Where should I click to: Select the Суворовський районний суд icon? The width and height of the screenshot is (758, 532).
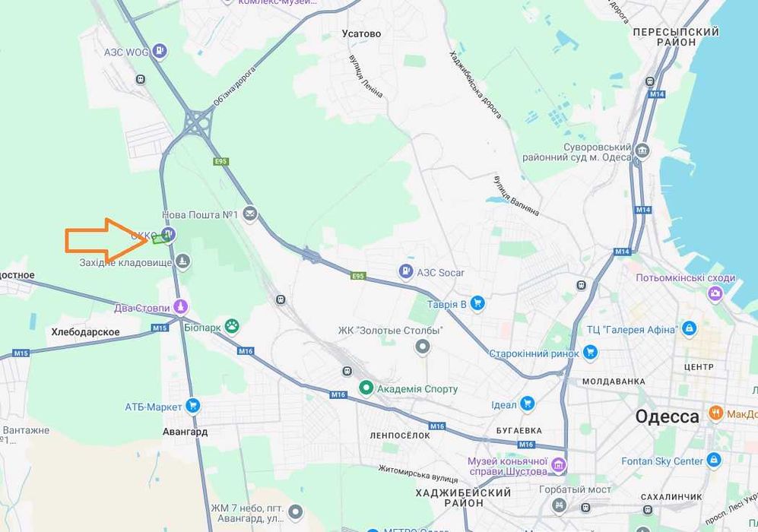coord(642,150)
